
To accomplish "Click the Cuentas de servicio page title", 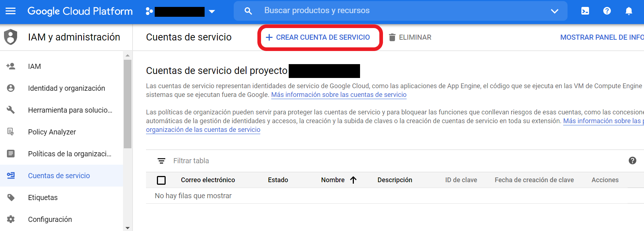I will 189,37.
